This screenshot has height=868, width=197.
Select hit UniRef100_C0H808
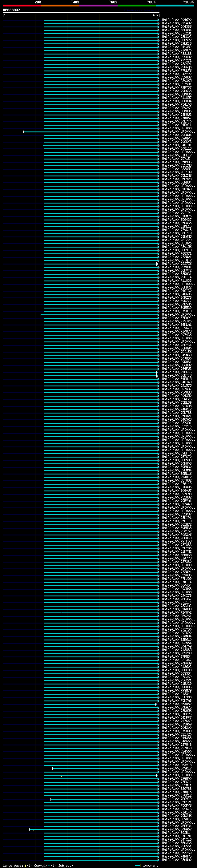[176, 463]
